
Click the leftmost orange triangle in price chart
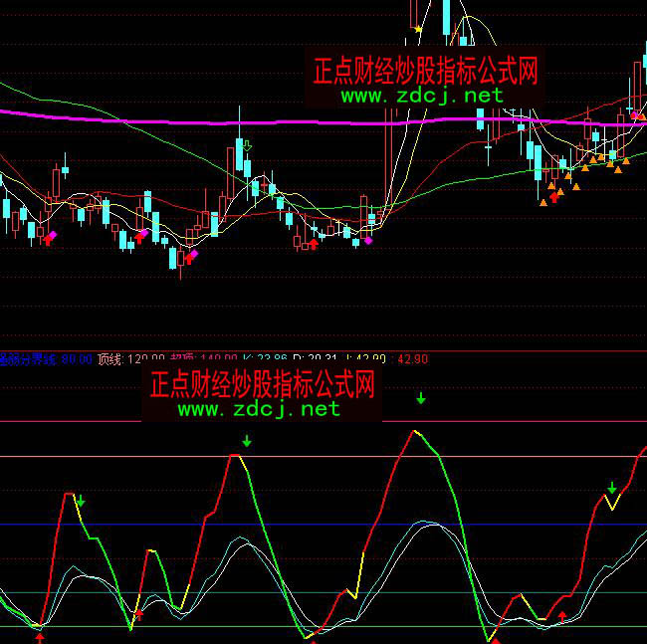tap(542, 202)
